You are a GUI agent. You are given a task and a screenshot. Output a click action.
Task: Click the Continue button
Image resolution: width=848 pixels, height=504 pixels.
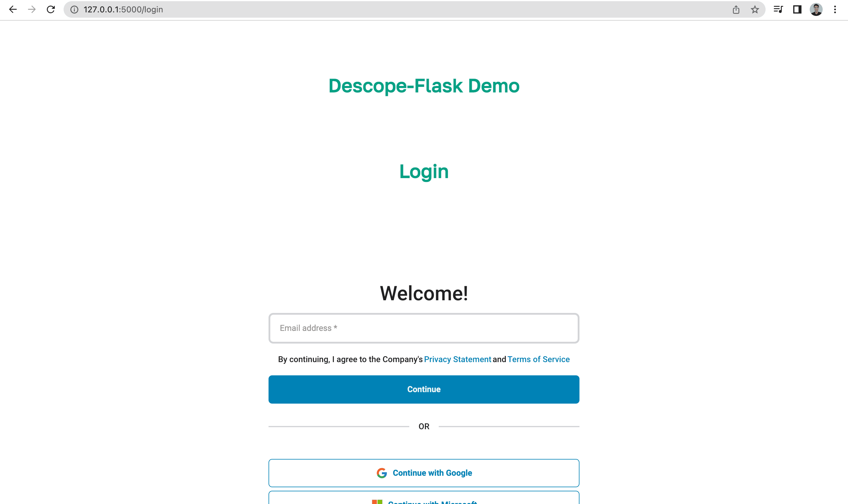pyautogui.click(x=423, y=389)
